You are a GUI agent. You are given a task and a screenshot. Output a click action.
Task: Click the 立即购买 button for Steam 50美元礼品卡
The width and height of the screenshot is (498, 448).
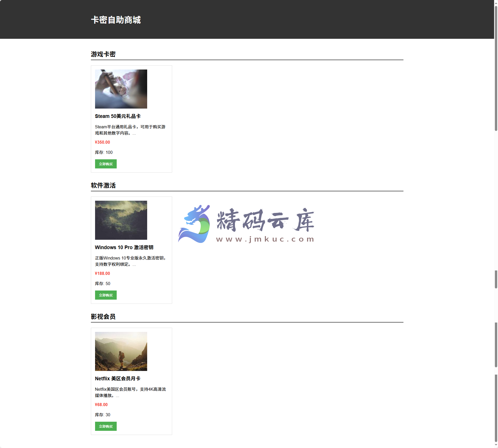click(x=106, y=164)
